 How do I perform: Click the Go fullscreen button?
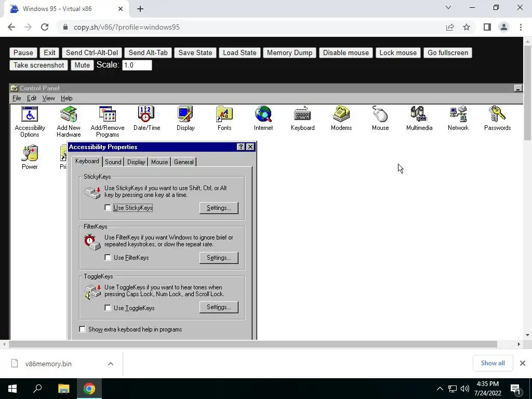[447, 52]
